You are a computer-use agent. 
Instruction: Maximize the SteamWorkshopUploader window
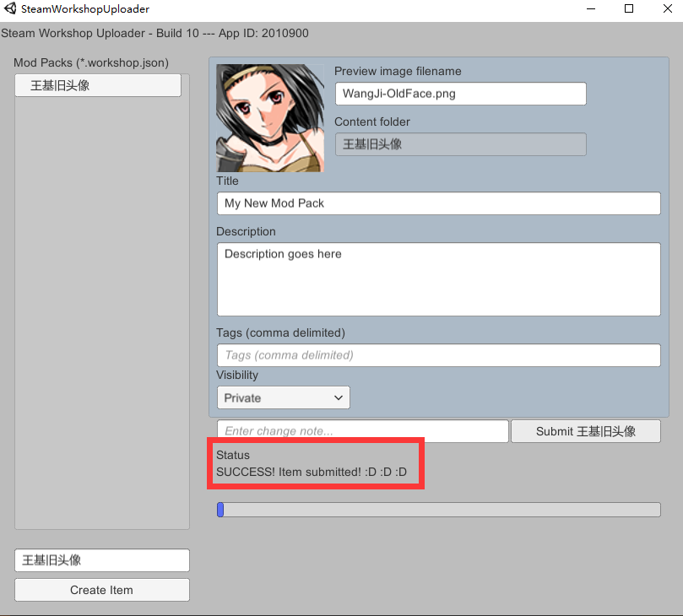629,8
